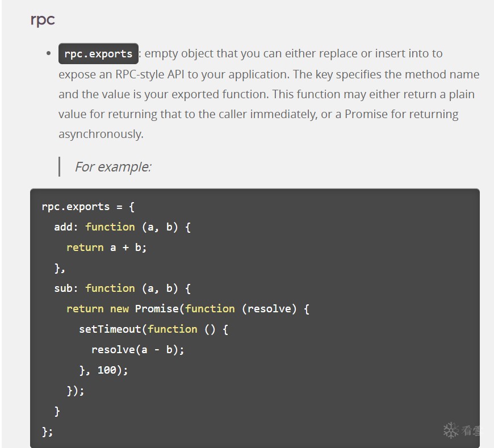This screenshot has height=448, width=494.
Task: Click the "For example:" quote text
Action: tap(113, 167)
